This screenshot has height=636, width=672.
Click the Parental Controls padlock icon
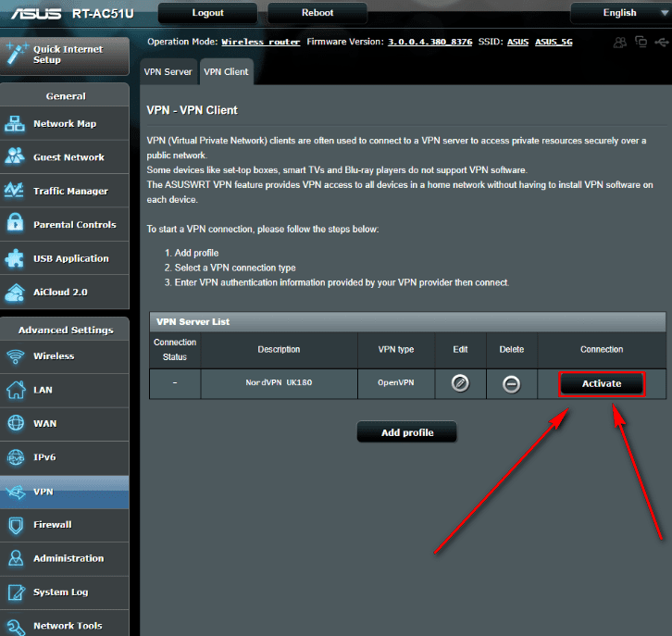click(16, 223)
